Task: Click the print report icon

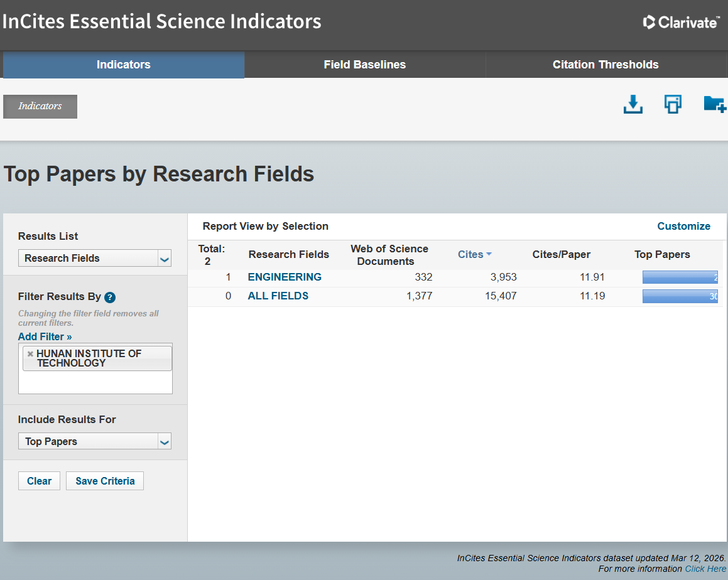Action: (673, 105)
